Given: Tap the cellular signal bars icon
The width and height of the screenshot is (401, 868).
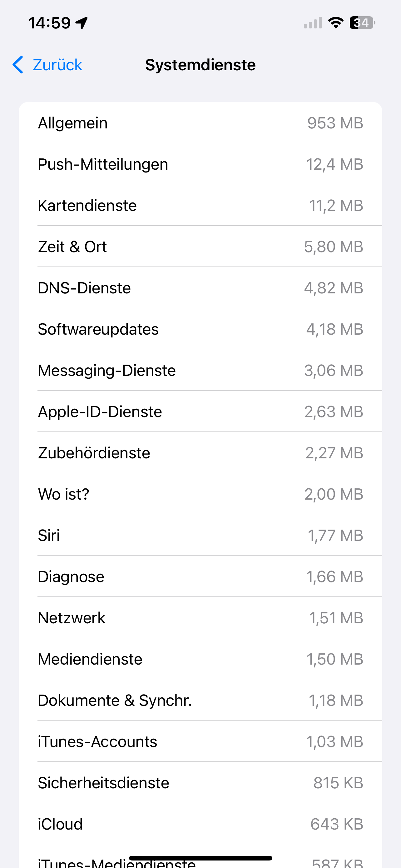Looking at the screenshot, I should coord(313,23).
